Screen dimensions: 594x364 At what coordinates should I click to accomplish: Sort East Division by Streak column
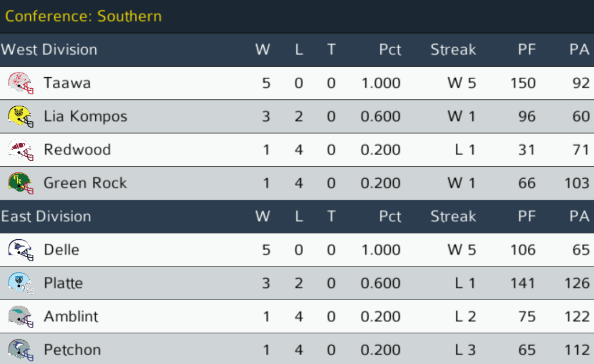[x=453, y=217]
